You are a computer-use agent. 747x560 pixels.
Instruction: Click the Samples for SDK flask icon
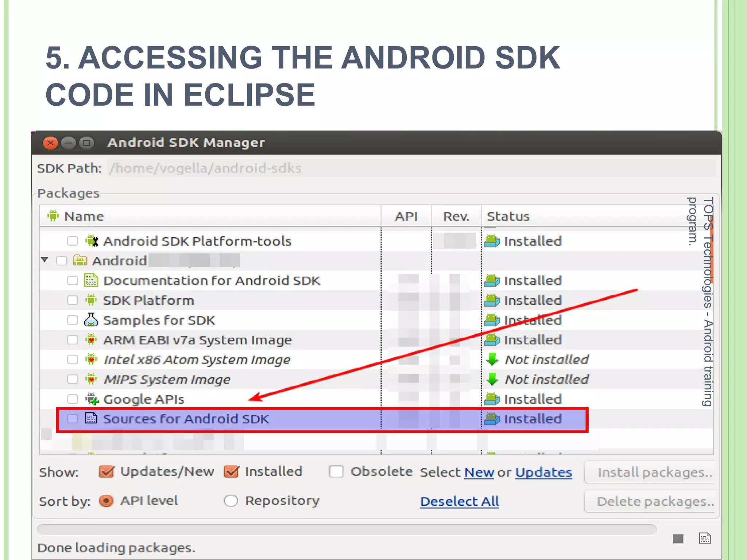91,320
